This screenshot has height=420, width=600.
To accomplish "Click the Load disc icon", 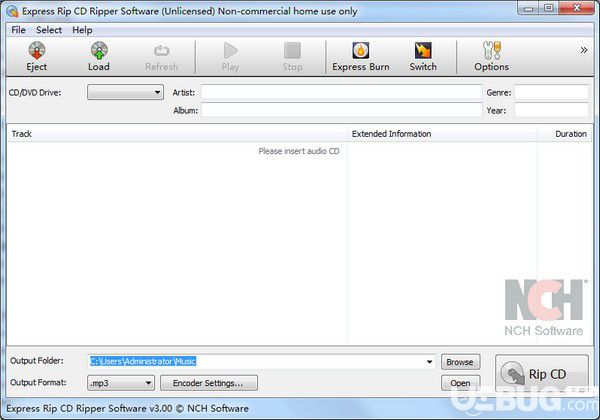I will click(99, 56).
